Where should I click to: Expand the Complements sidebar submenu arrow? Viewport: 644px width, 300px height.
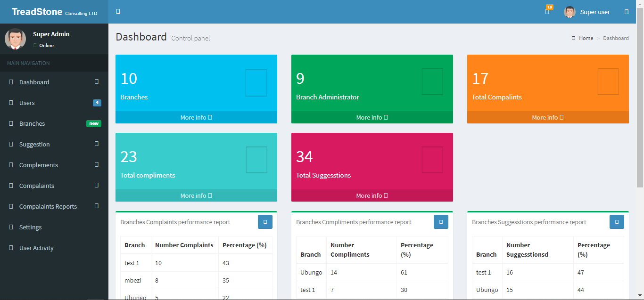[97, 165]
